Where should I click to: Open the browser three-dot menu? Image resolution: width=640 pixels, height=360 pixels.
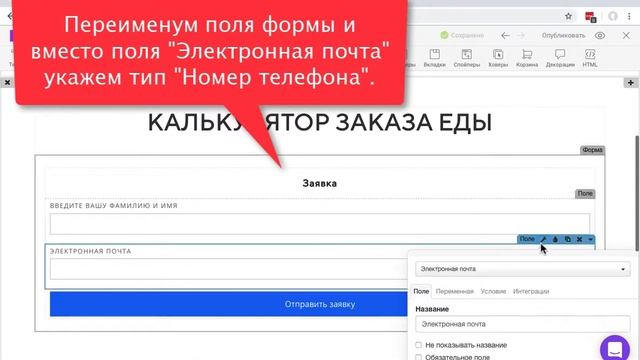point(629,16)
